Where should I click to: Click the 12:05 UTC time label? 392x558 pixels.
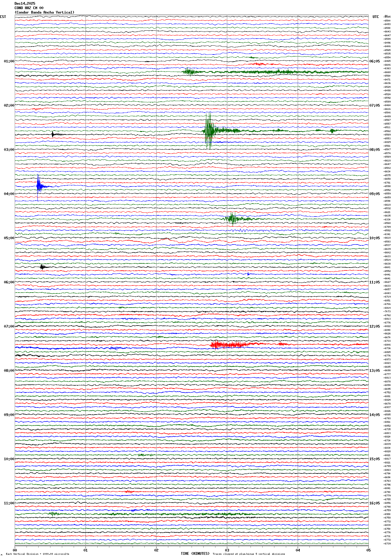pos(374,326)
